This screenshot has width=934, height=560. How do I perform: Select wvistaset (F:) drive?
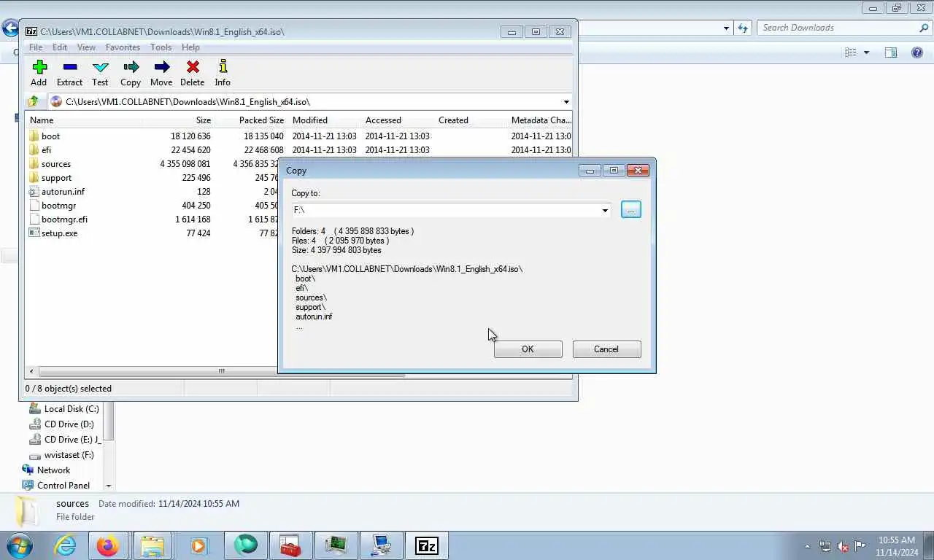click(x=69, y=455)
